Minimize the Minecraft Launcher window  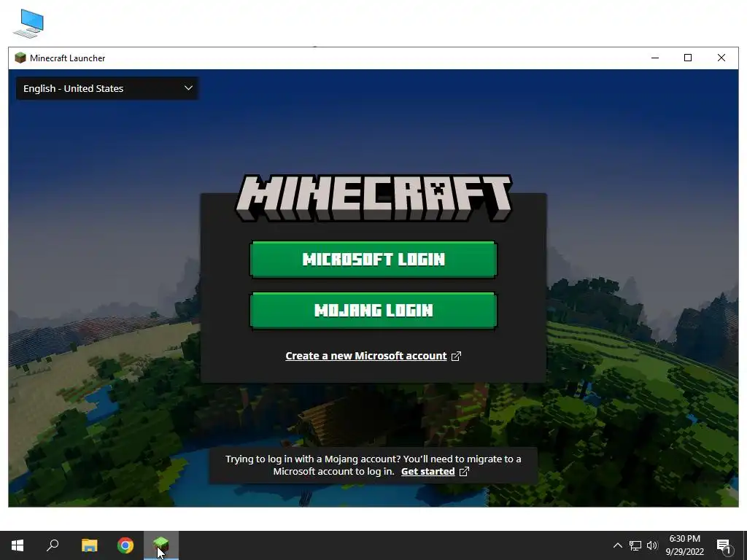(655, 58)
